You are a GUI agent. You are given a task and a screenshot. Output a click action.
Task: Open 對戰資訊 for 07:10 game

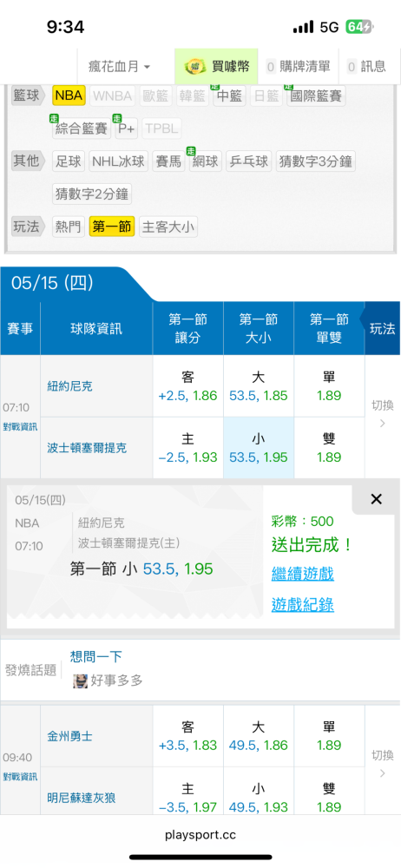pyautogui.click(x=20, y=426)
